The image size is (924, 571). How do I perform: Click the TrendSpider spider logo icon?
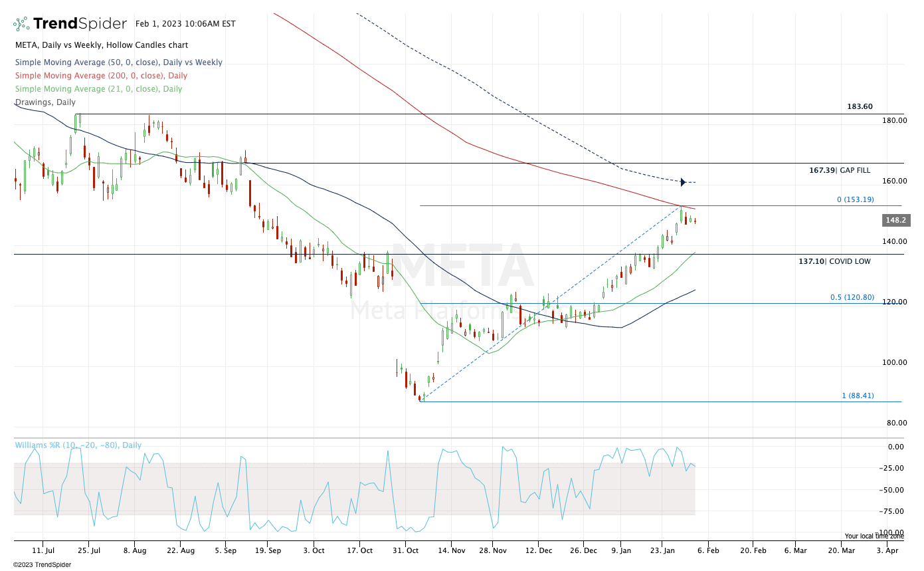[22, 24]
